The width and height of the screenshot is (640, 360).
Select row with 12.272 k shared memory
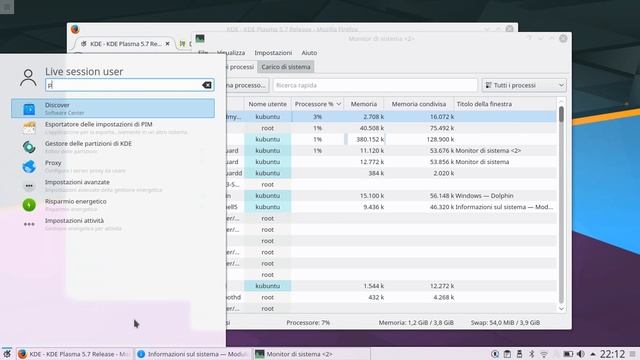[391, 286]
